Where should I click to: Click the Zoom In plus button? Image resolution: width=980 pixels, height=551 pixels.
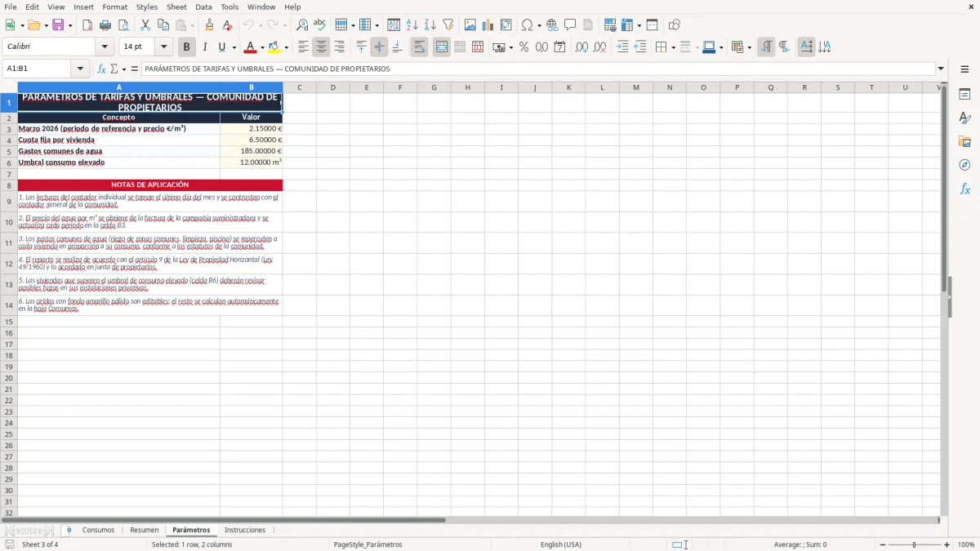pos(947,544)
